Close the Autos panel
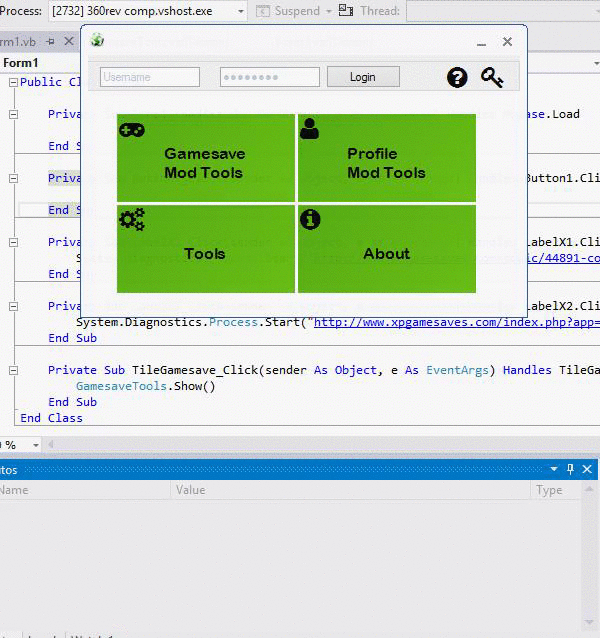This screenshot has height=638, width=600. coord(588,468)
